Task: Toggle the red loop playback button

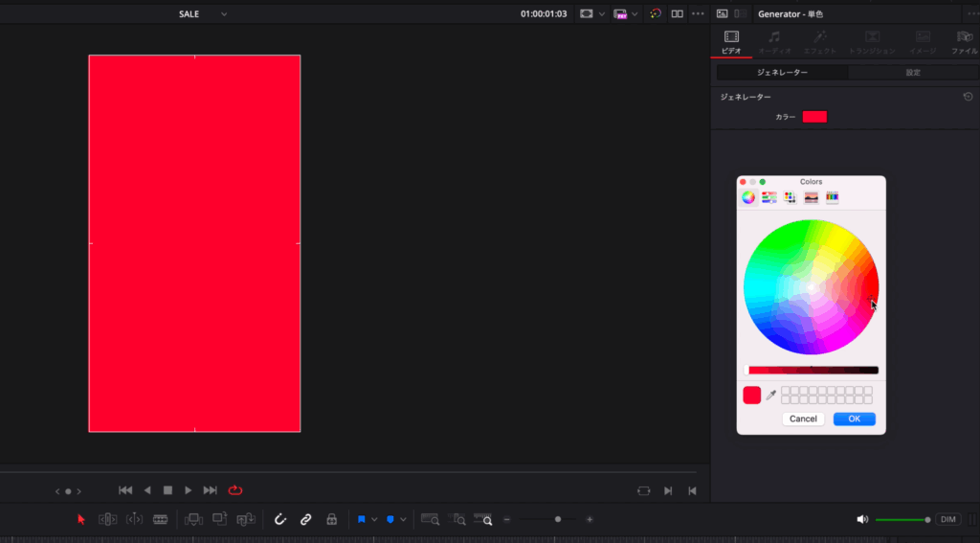Action: pos(235,490)
